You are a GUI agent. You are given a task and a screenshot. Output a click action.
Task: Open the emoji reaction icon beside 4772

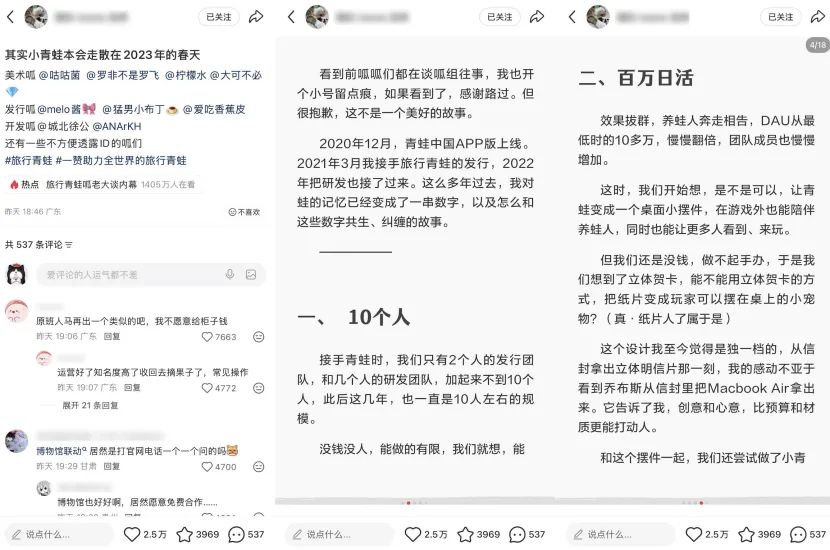click(258, 388)
